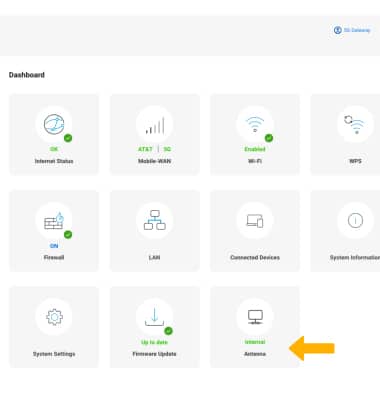Click the Connected Devices label
Viewport: 380px width, 400px height.
[x=255, y=258]
